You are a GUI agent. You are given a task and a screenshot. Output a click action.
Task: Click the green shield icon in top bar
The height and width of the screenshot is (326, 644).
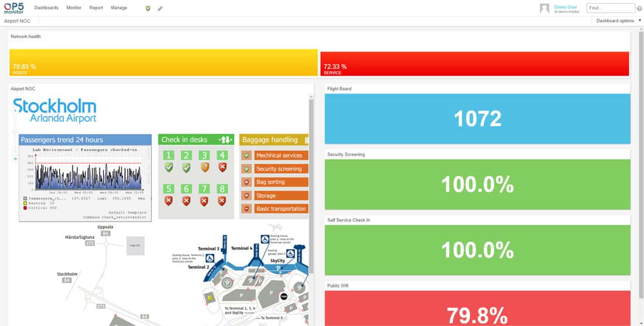point(148,8)
